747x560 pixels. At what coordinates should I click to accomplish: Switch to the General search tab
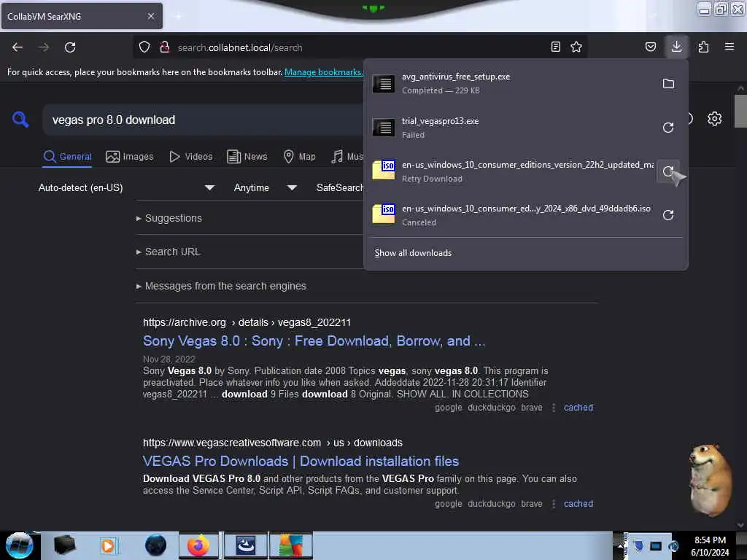67,157
